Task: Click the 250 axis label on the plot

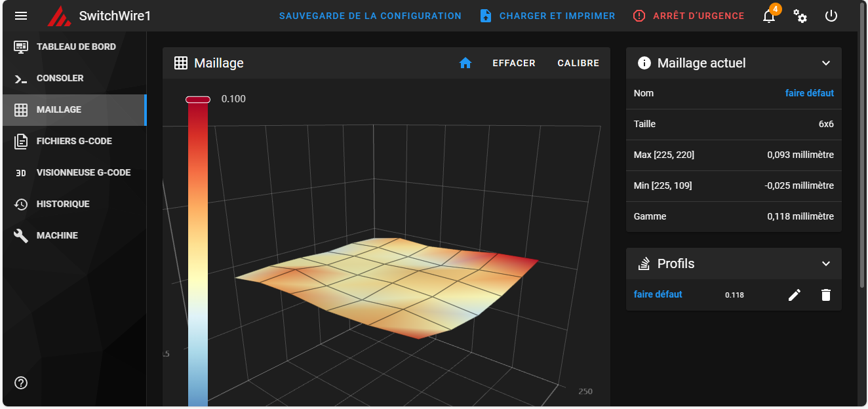Action: click(x=585, y=391)
